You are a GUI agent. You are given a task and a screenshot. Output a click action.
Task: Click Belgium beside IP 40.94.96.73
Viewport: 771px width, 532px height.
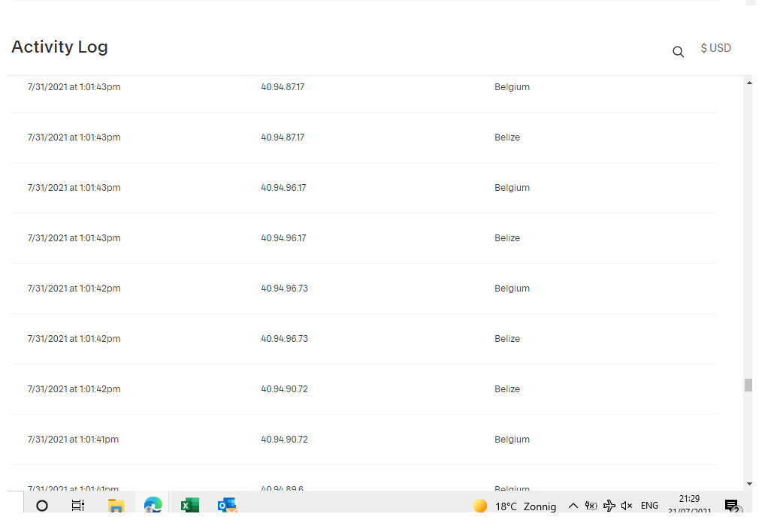(x=512, y=289)
